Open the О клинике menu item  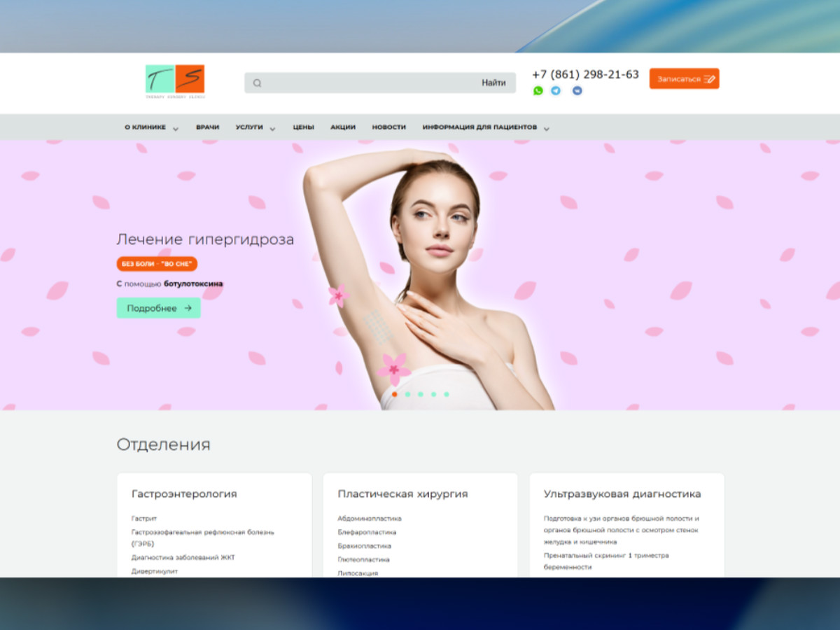pos(146,127)
